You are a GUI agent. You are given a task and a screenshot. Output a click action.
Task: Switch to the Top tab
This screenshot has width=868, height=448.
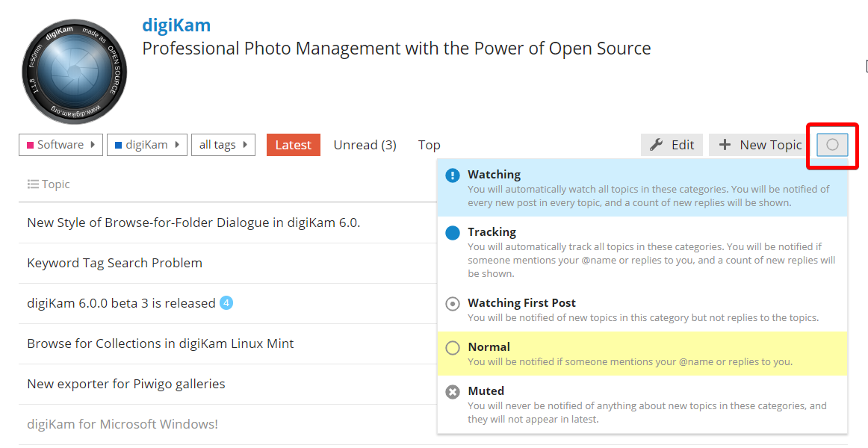[x=429, y=145]
